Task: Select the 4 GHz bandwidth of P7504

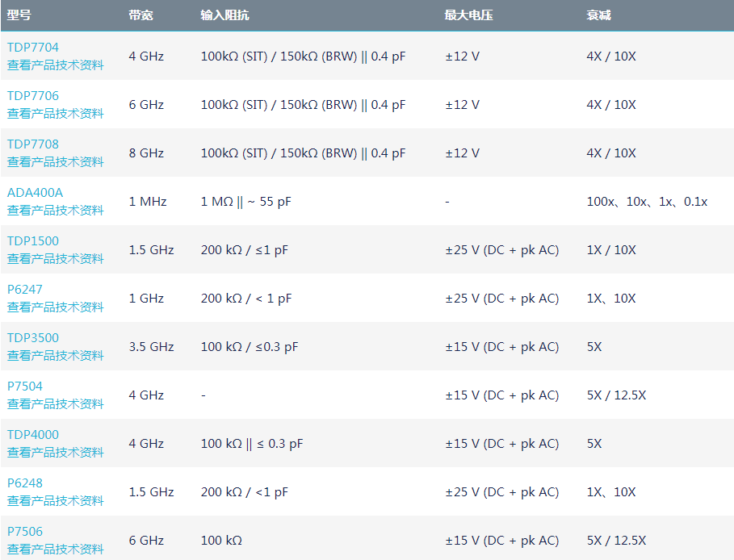Action: pyautogui.click(x=146, y=395)
